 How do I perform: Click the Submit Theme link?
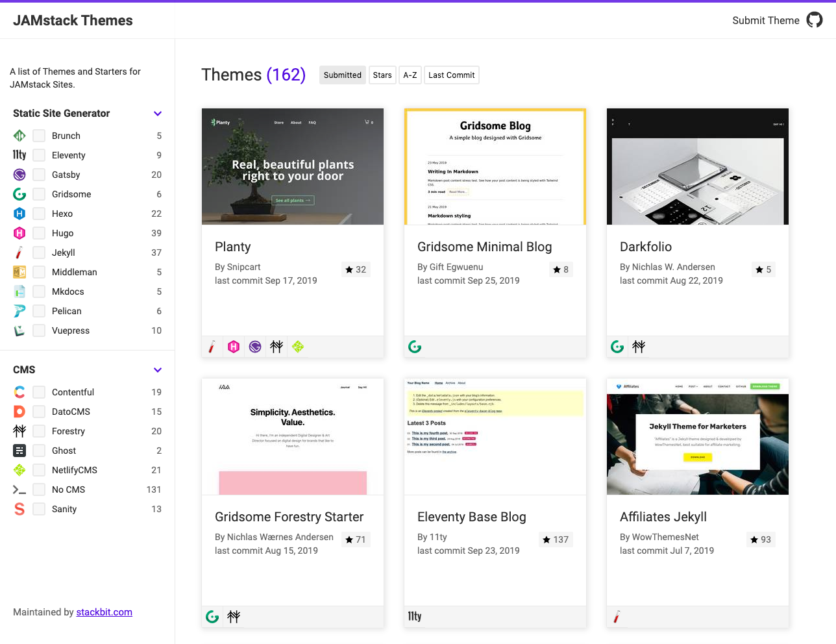765,21
